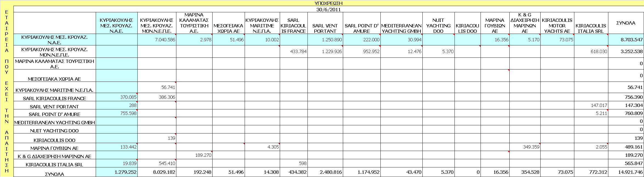Image resolution: width=644 pixels, height=177 pixels.
Task: Click the value 545.410
Action: [157, 163]
